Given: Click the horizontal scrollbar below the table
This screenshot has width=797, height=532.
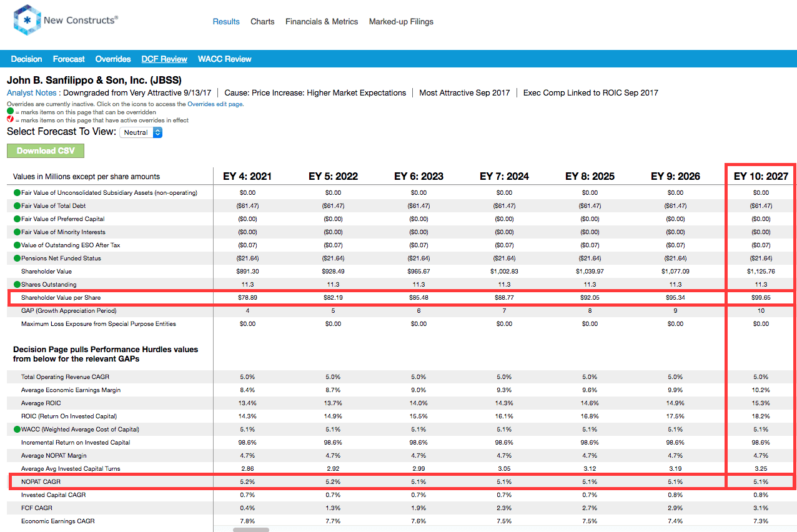Looking at the screenshot, I should click(x=251, y=530).
